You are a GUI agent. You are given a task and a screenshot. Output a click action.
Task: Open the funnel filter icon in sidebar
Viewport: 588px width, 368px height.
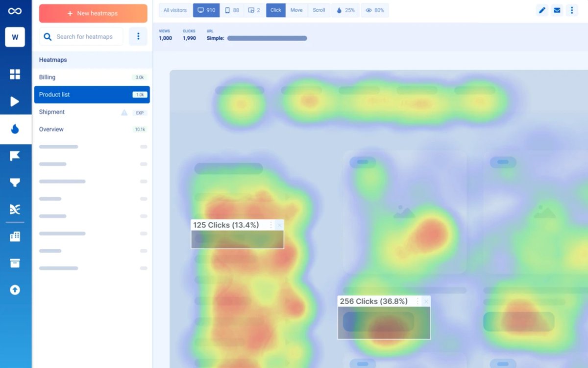[15, 182]
